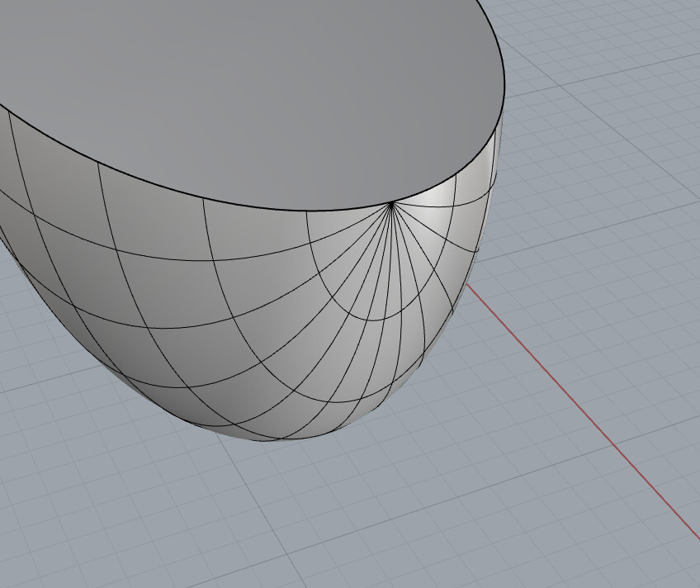Click the pole point where isocurves converge
The image size is (700, 588).
pyautogui.click(x=391, y=205)
